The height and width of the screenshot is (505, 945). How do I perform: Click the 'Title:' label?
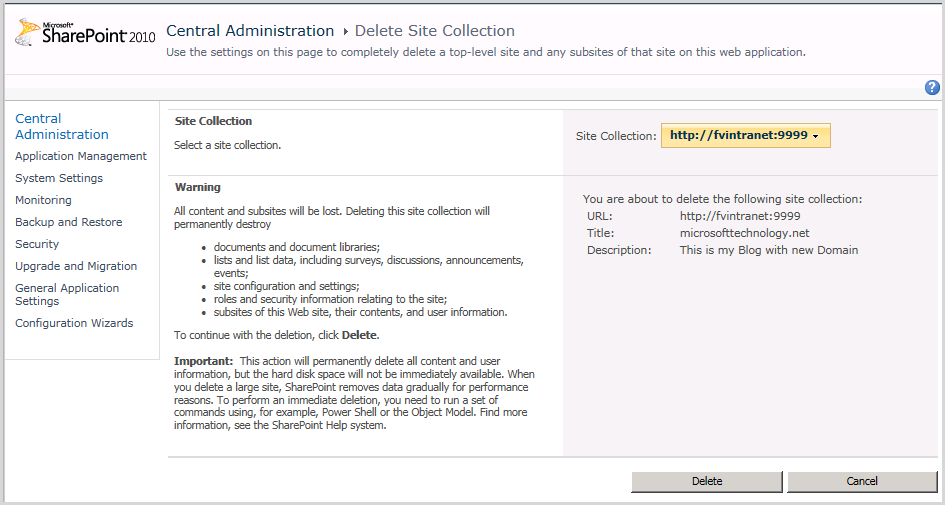click(600, 233)
